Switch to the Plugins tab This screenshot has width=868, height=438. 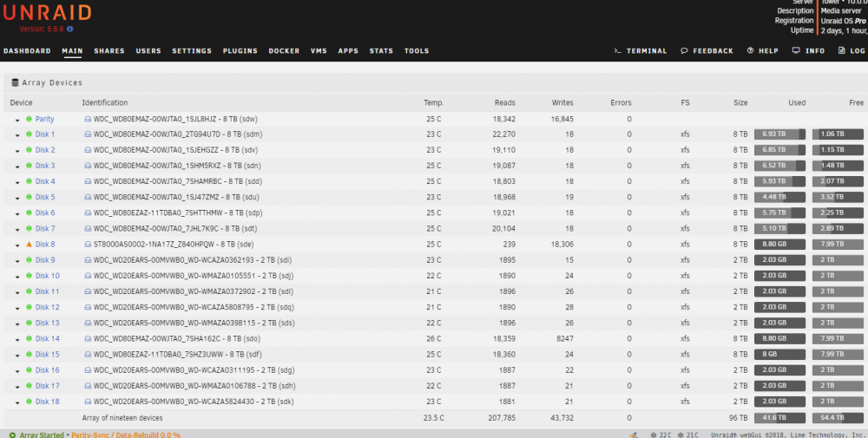pyautogui.click(x=240, y=51)
